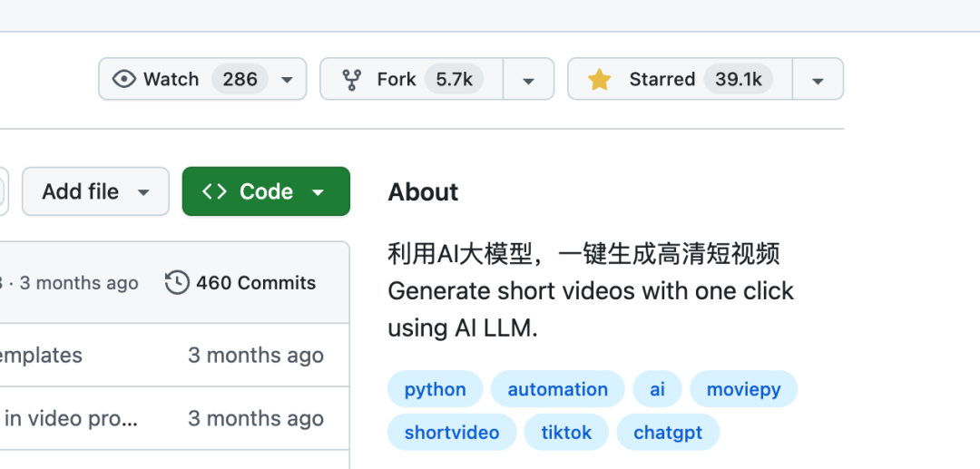The image size is (980, 469).
Task: Click the ai topic tag
Action: pyautogui.click(x=657, y=389)
